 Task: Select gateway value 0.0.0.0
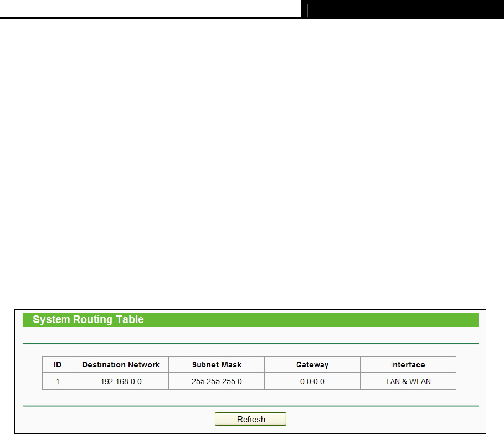[x=312, y=381]
